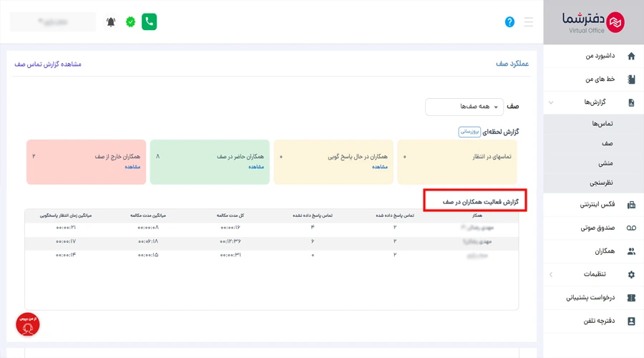This screenshot has height=358, width=644.
Task: Click the ۰۰:۰۶:۱۸ average duration cell
Action: pyautogui.click(x=148, y=241)
